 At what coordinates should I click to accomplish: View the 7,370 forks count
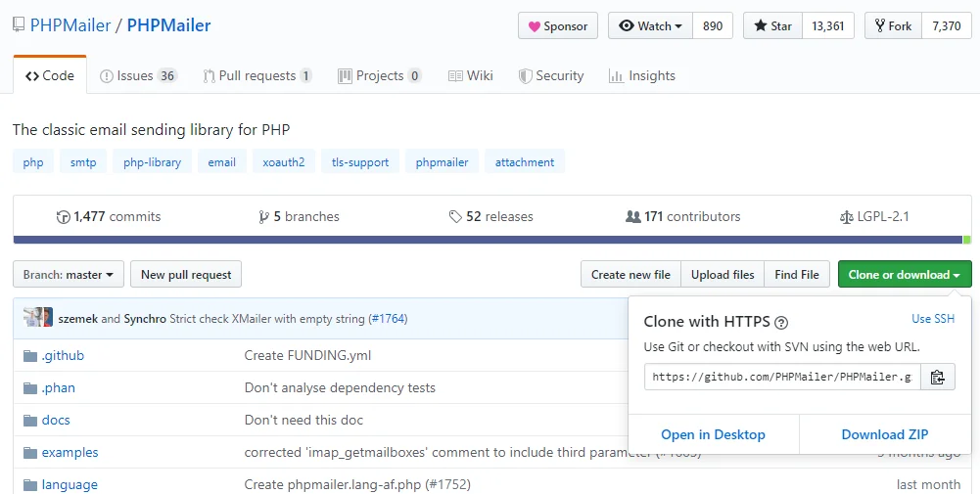(947, 26)
